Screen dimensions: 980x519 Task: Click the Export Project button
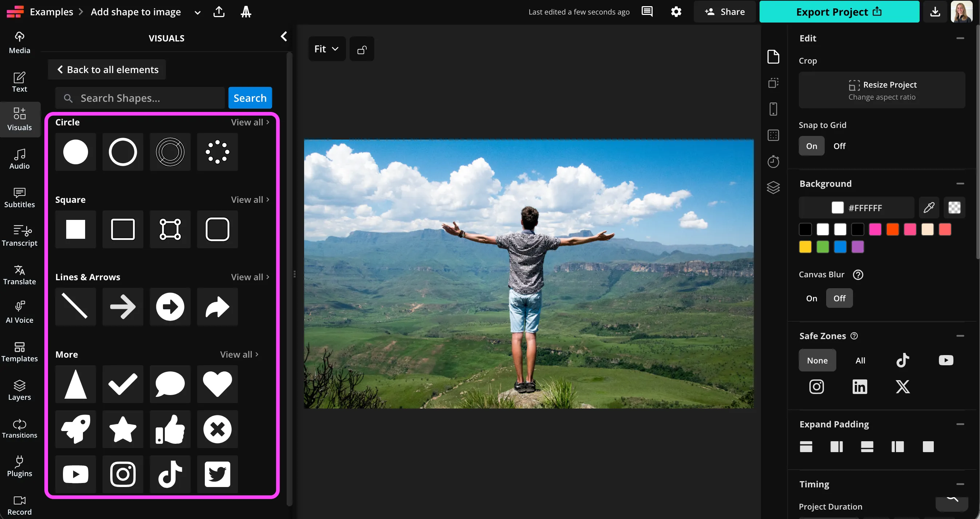point(839,11)
